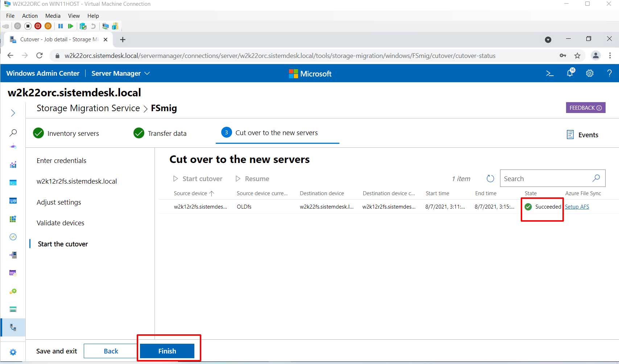Click the Finish button

pyautogui.click(x=167, y=351)
